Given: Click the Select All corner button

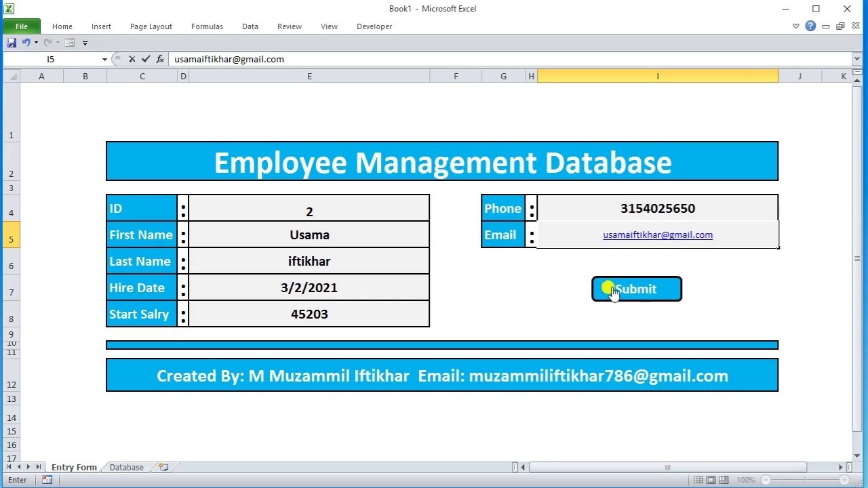Looking at the screenshot, I should click(11, 77).
